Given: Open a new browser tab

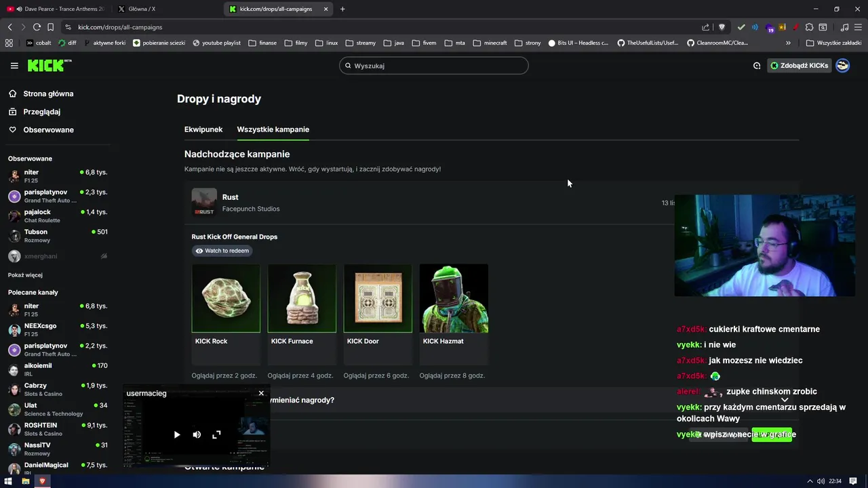Looking at the screenshot, I should [342, 9].
